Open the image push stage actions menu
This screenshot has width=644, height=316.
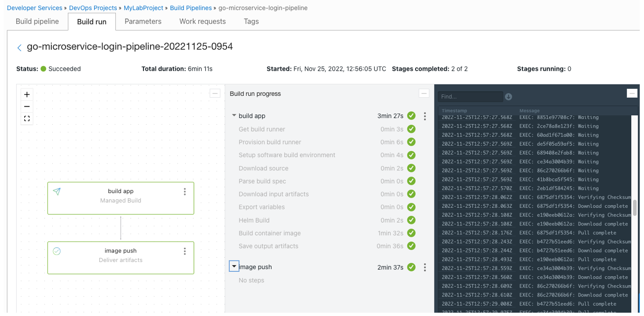pyautogui.click(x=185, y=251)
